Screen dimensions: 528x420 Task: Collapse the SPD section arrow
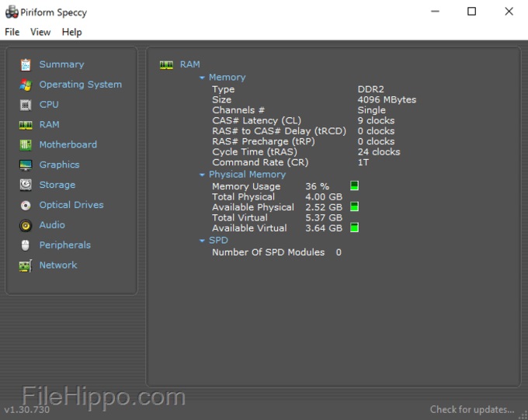point(202,241)
